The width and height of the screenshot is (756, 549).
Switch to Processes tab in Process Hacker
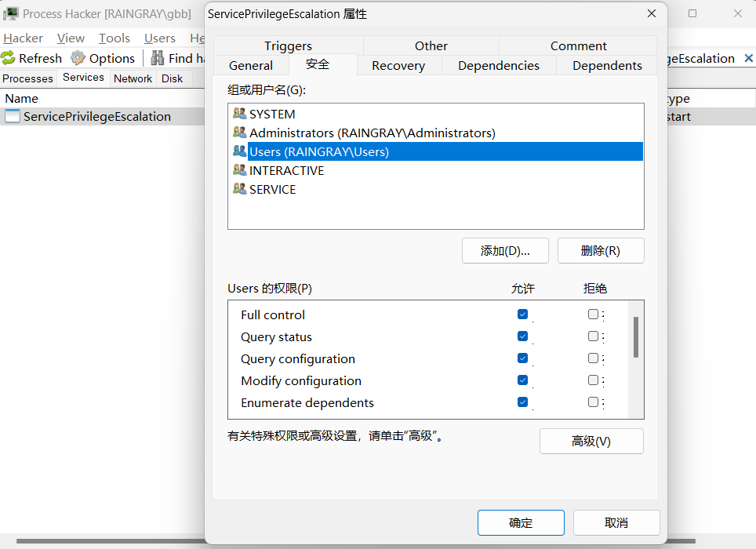[28, 78]
